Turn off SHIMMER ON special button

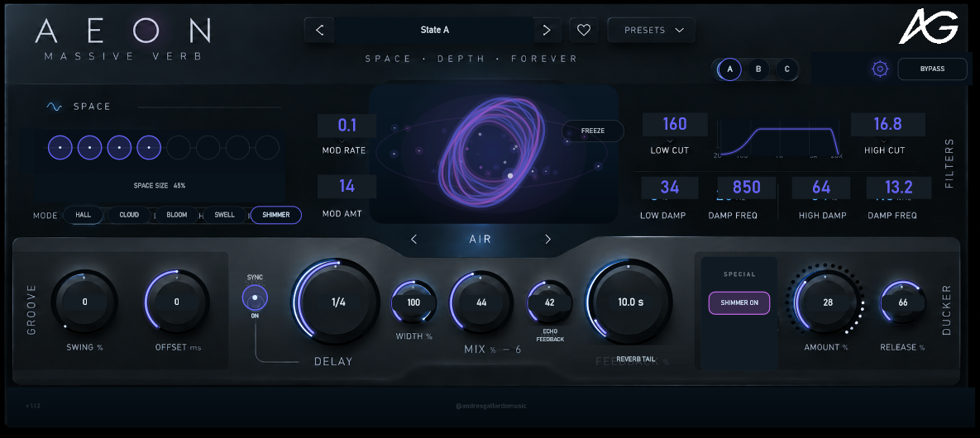(x=739, y=303)
